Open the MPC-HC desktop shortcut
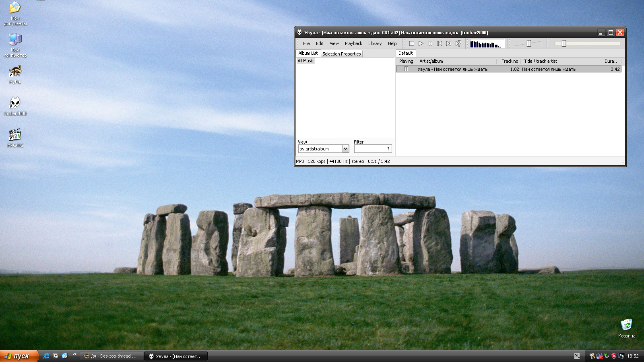This screenshot has height=362, width=644. 15,138
